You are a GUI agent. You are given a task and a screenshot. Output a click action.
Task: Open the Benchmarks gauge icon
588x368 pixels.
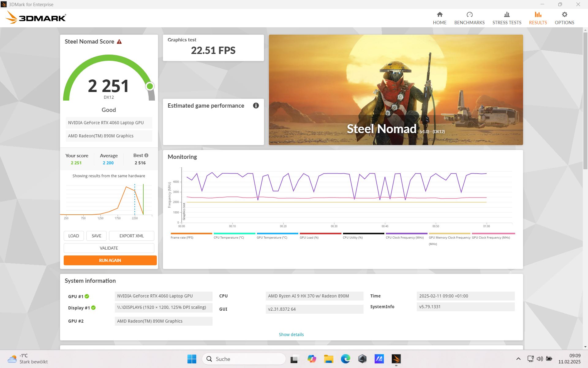tap(469, 15)
